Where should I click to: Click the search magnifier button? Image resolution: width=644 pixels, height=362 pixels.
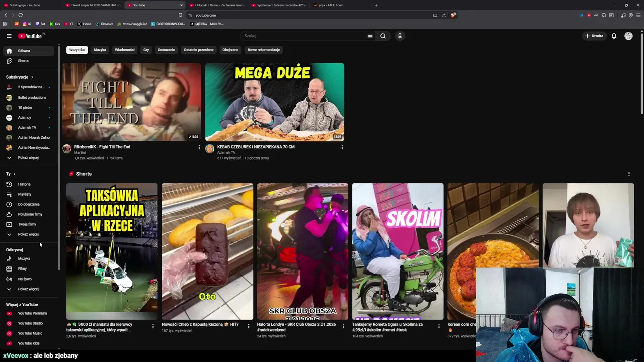[383, 36]
